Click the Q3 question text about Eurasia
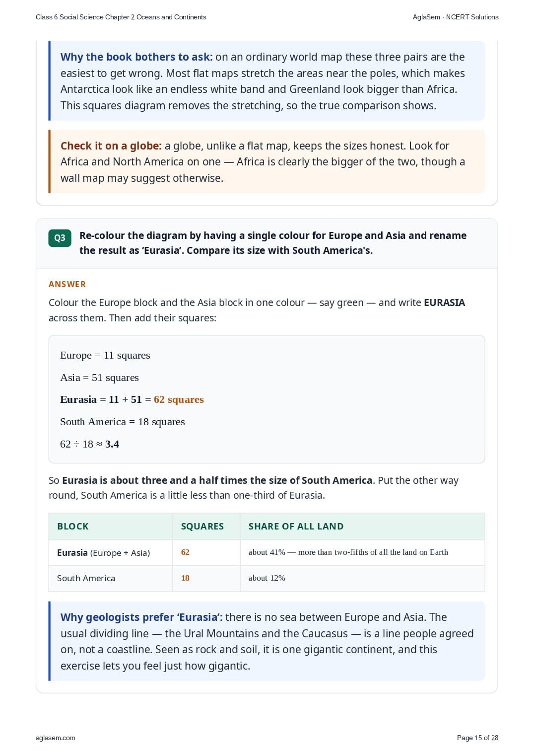The height and width of the screenshot is (756, 534). pyautogui.click(x=273, y=243)
